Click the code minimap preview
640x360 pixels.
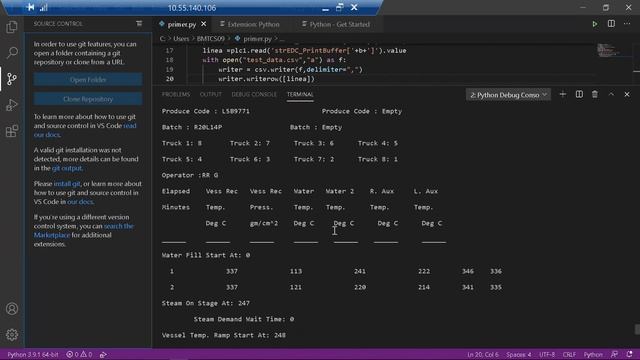click(608, 50)
